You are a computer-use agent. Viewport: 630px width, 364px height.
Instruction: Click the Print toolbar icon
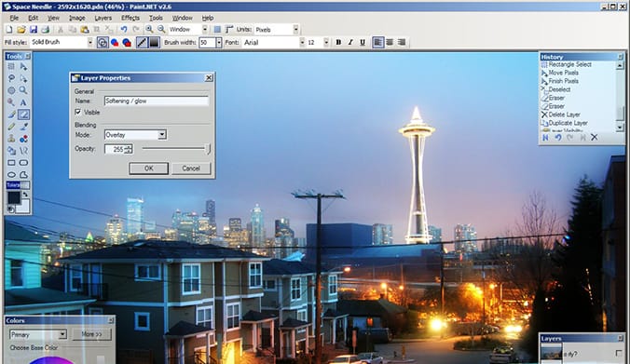pyautogui.click(x=46, y=29)
